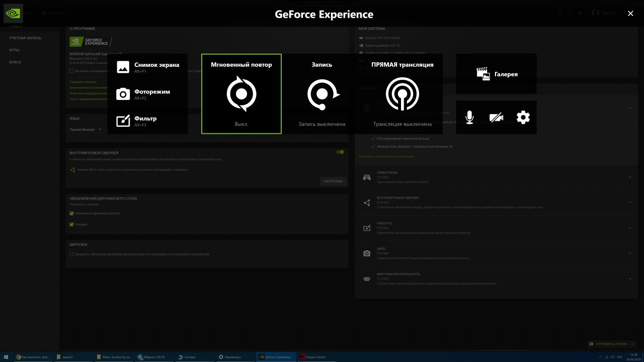Click the share icon beside ВНУТРИИГРОВОЙ ОВЕРЛЕЙ feature
The image size is (644, 362).
pos(367,203)
